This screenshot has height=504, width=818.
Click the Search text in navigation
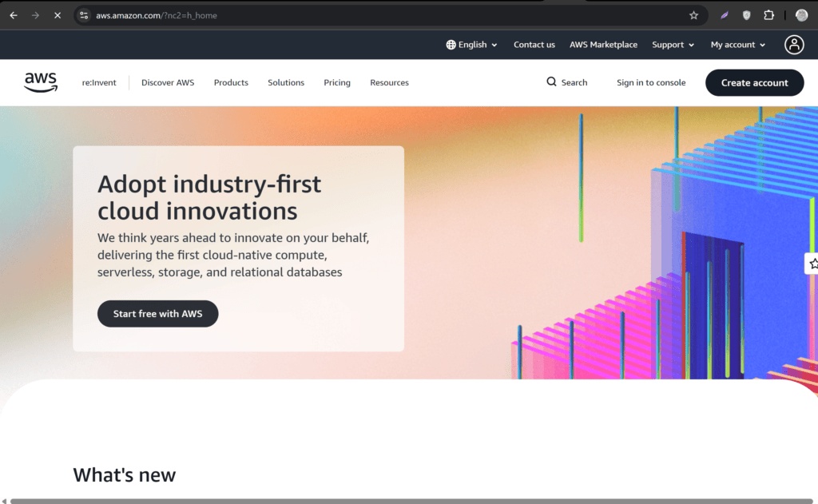tap(574, 82)
